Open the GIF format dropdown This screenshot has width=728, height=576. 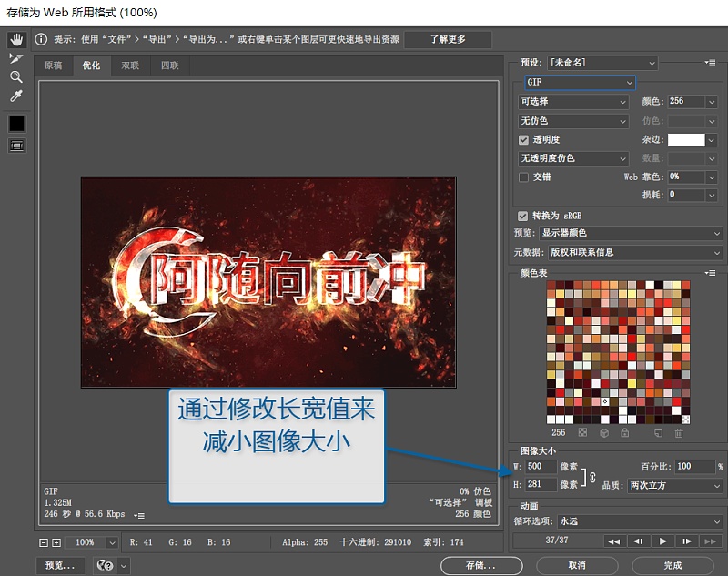579,82
